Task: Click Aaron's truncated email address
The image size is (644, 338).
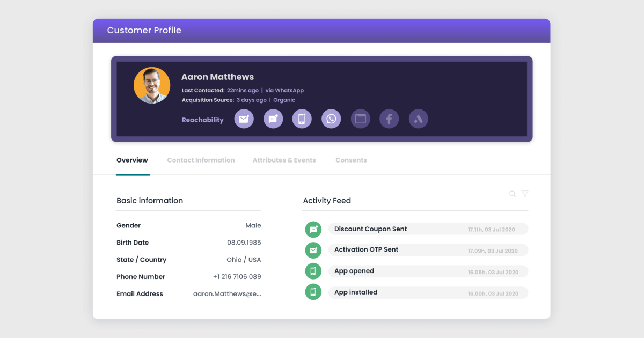Action: 228,293
